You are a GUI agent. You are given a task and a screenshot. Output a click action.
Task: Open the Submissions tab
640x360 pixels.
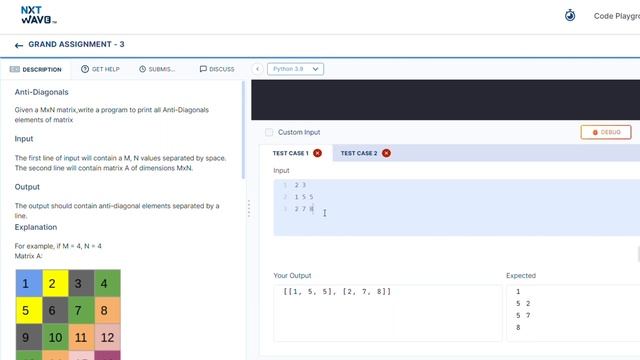[x=157, y=69]
